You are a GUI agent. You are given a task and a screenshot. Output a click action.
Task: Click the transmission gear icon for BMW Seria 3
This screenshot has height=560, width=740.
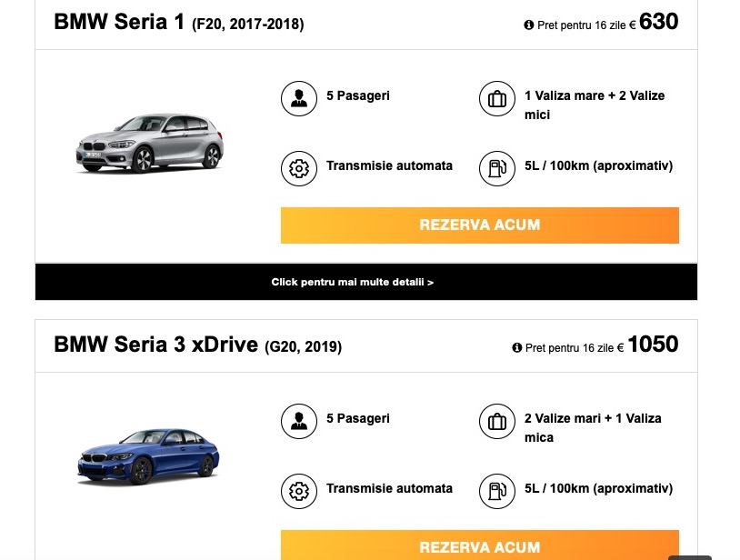point(298,491)
